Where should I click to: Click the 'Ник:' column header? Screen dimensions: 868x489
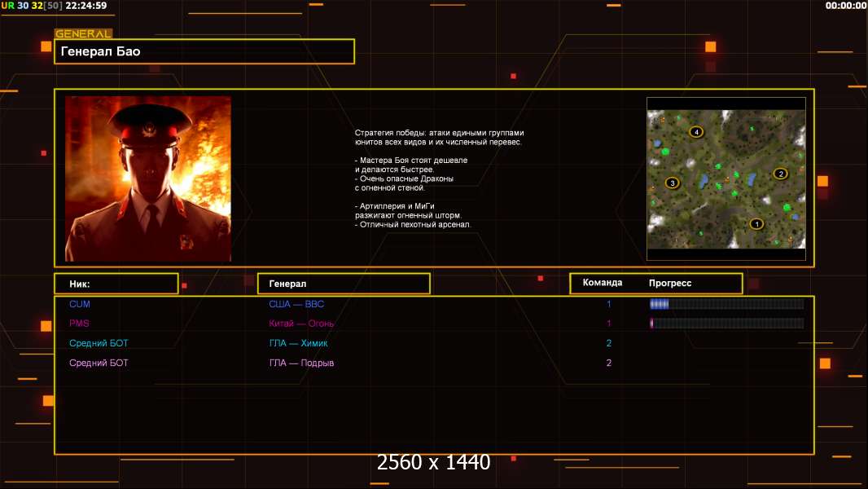116,284
